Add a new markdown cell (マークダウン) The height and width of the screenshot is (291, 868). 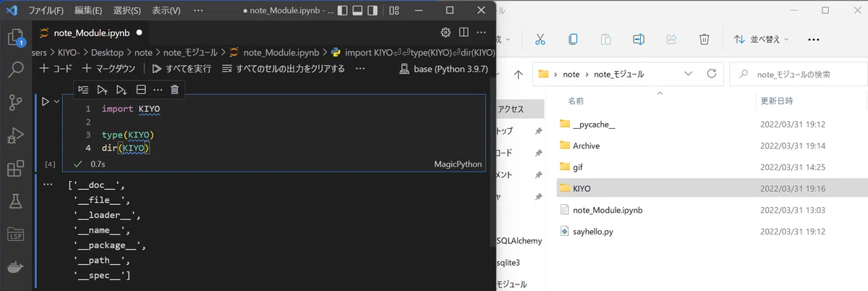pos(109,69)
